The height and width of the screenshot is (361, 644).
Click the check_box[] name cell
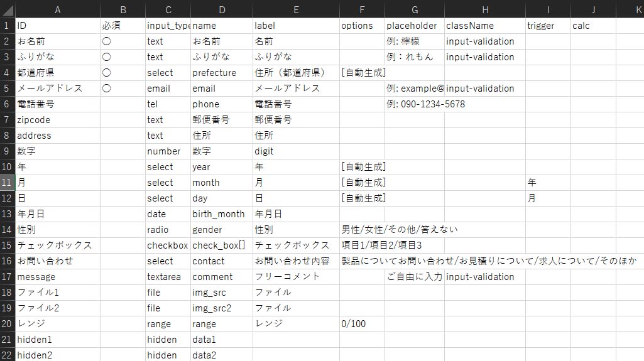tap(219, 245)
